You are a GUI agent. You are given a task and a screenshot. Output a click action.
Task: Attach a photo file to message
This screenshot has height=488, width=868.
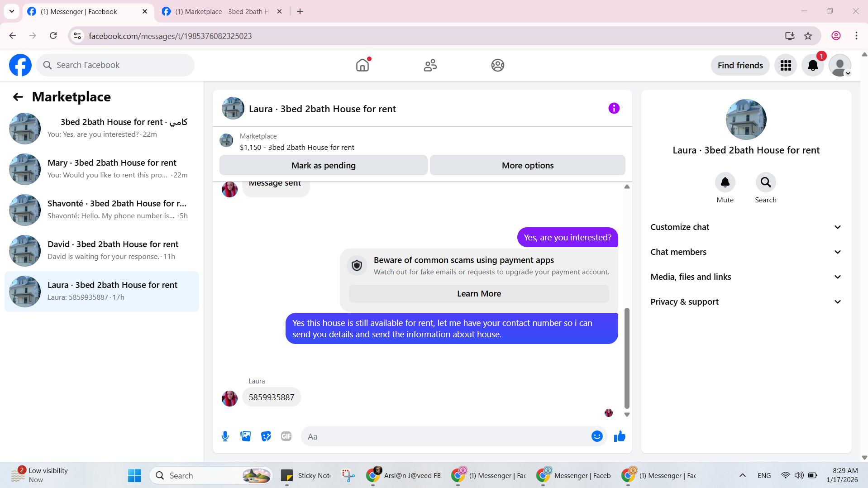(x=245, y=436)
